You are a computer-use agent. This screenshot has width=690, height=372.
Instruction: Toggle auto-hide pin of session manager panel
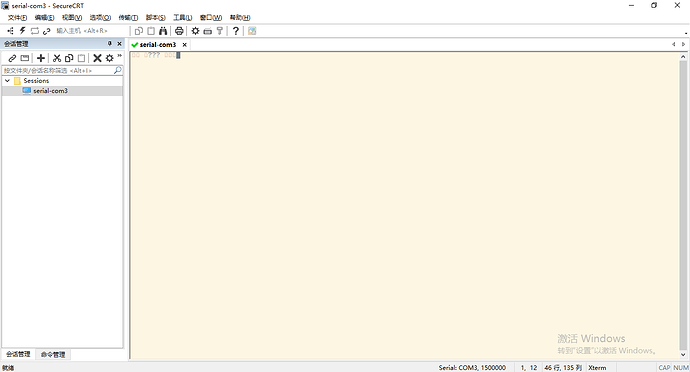[110, 44]
